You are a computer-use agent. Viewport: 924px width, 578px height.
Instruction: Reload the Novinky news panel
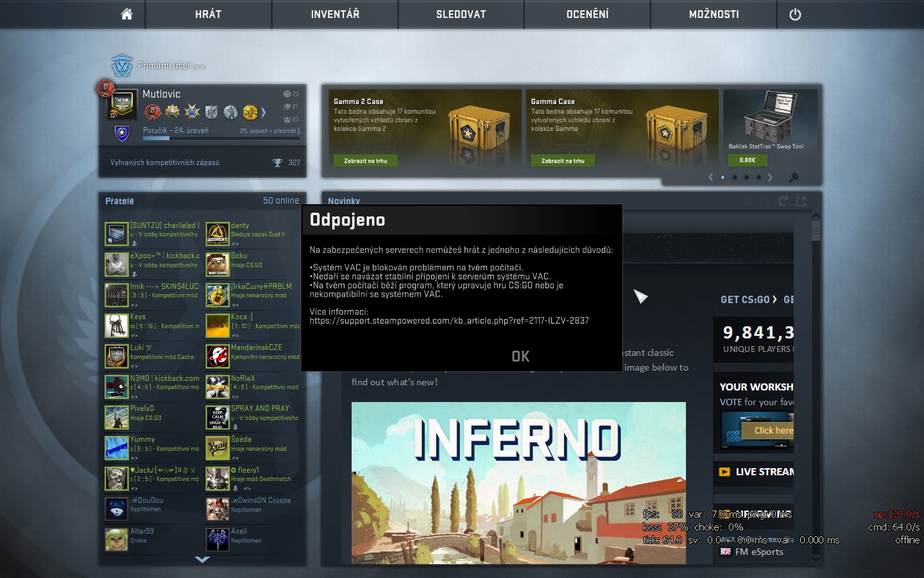[783, 201]
